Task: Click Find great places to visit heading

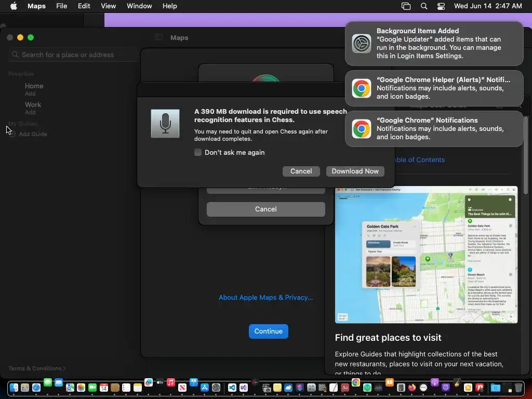Action: [x=388, y=338]
